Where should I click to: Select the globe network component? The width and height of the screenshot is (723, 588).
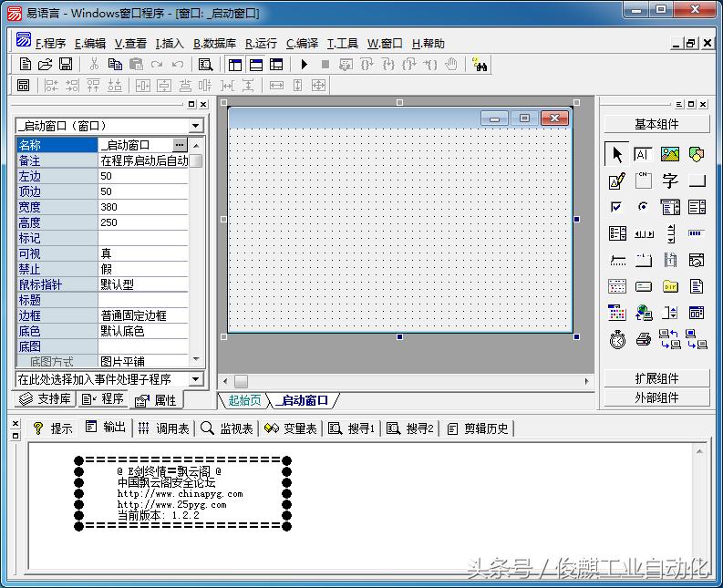pos(644,313)
